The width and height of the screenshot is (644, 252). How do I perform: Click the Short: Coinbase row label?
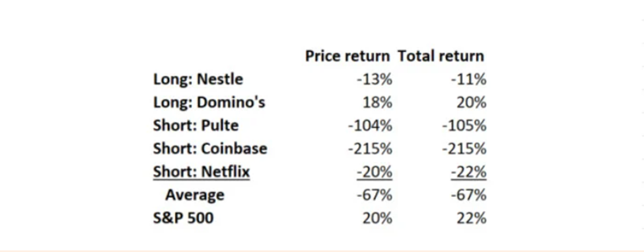coord(210,148)
